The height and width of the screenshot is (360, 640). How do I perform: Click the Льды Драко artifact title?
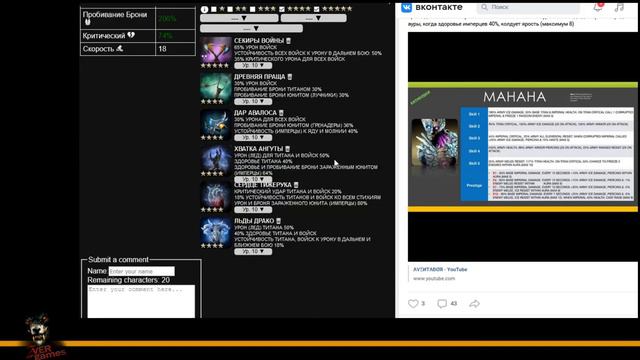pyautogui.click(x=254, y=221)
